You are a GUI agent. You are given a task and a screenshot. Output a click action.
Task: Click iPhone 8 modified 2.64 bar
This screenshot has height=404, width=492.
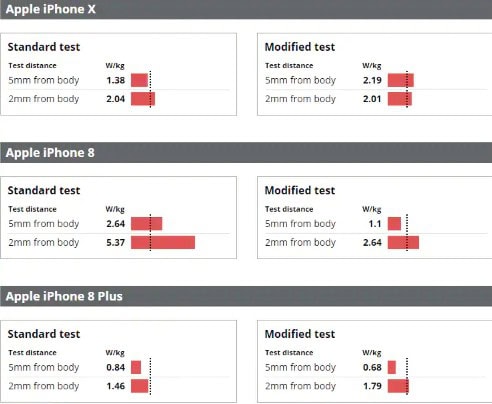[x=403, y=242]
